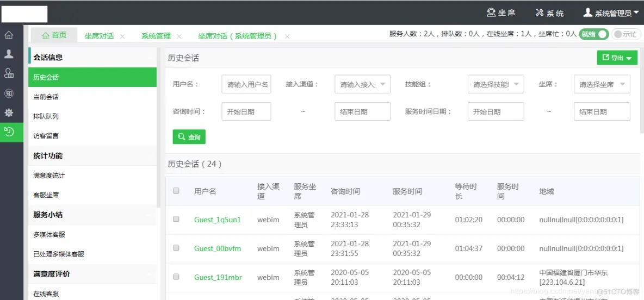Check the box for Guest_00bvfm row
The width and height of the screenshot is (644, 300).
176,248
